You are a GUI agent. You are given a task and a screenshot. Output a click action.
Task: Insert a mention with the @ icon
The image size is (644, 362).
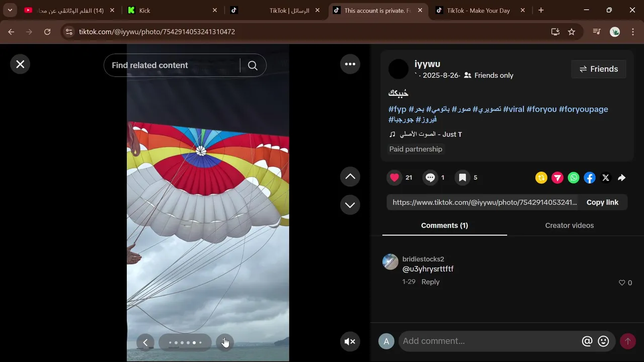(x=587, y=341)
